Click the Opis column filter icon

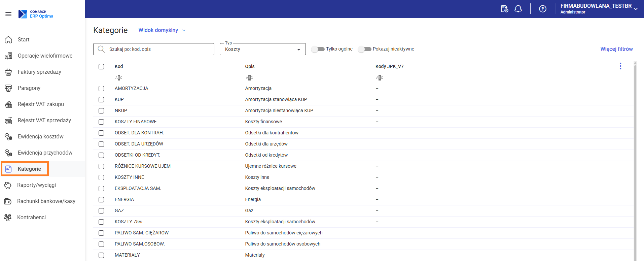(249, 78)
